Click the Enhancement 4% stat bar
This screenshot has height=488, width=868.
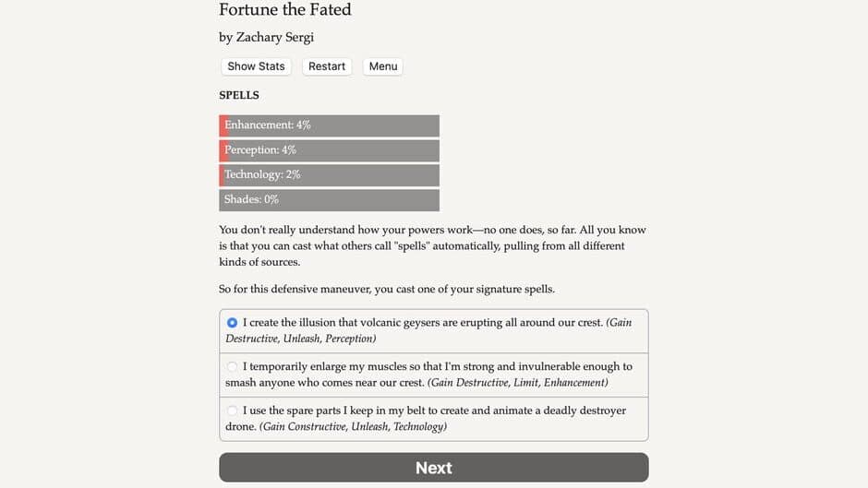(x=329, y=125)
